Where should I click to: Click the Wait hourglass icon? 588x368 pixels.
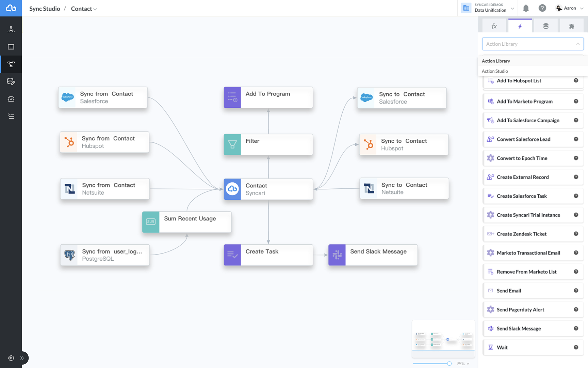[490, 347]
